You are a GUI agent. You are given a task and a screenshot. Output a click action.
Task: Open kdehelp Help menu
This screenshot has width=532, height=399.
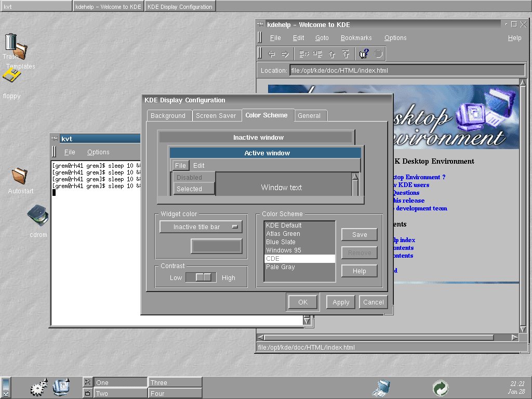coord(514,37)
